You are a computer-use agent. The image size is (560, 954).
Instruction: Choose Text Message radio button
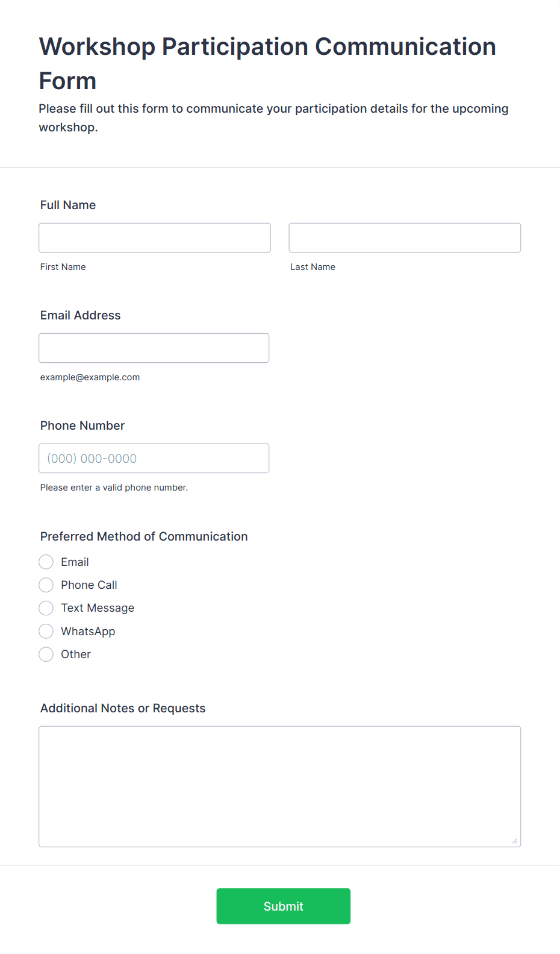[x=46, y=608]
